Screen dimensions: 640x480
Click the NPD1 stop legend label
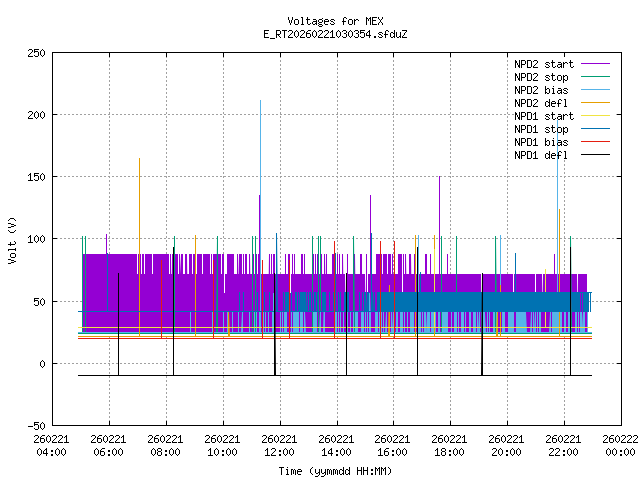tap(541, 129)
